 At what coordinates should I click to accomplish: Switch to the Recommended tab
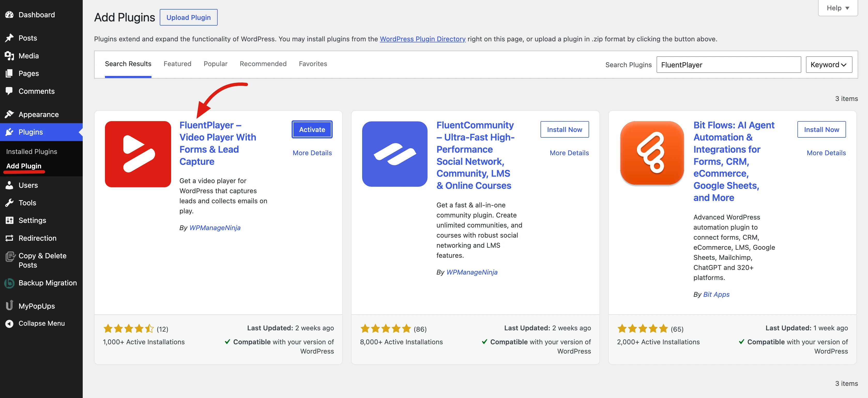[263, 64]
